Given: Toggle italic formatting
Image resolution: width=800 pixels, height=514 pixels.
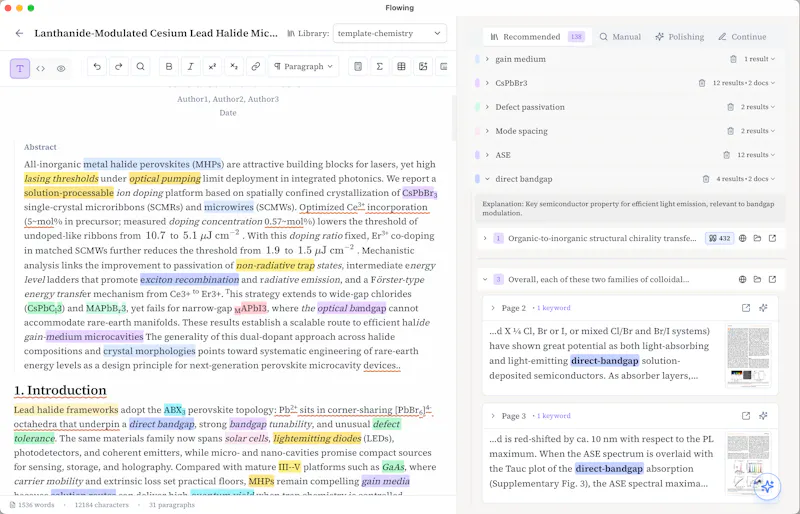Looking at the screenshot, I should [x=190, y=66].
